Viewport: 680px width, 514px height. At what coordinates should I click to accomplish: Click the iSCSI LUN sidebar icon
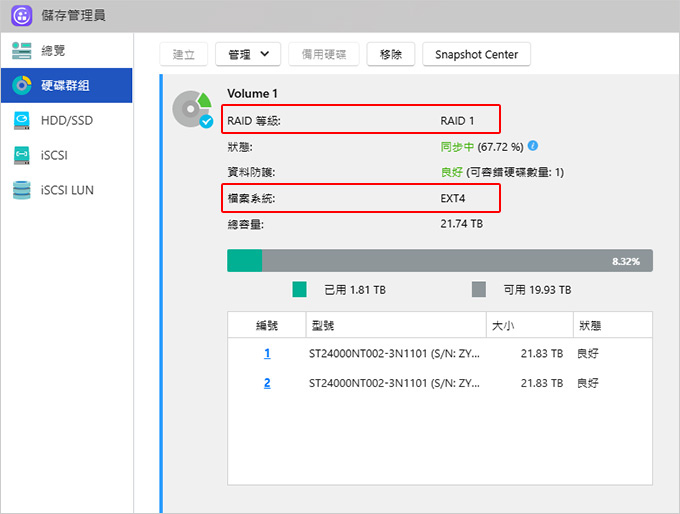pyautogui.click(x=22, y=190)
